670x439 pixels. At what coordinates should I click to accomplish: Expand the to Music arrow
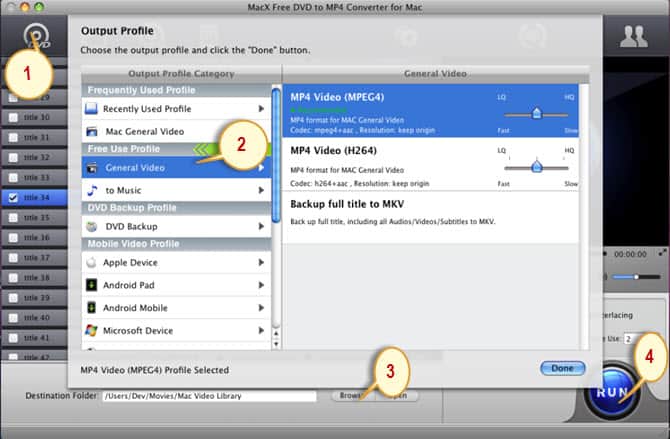[x=261, y=190]
